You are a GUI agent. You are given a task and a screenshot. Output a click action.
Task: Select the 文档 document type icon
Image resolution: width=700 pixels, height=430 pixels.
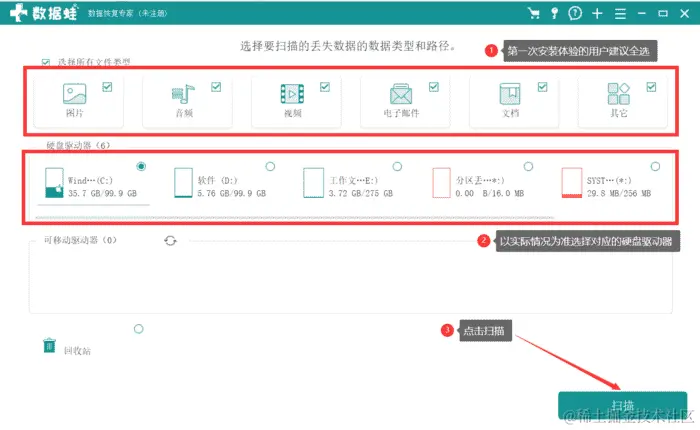[x=510, y=94]
